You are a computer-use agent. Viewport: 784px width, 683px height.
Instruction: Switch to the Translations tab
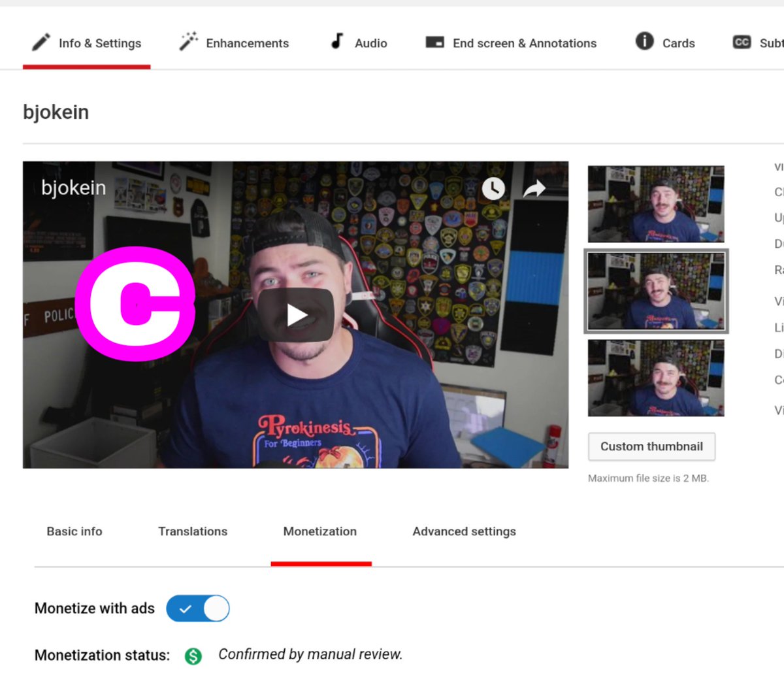click(193, 531)
